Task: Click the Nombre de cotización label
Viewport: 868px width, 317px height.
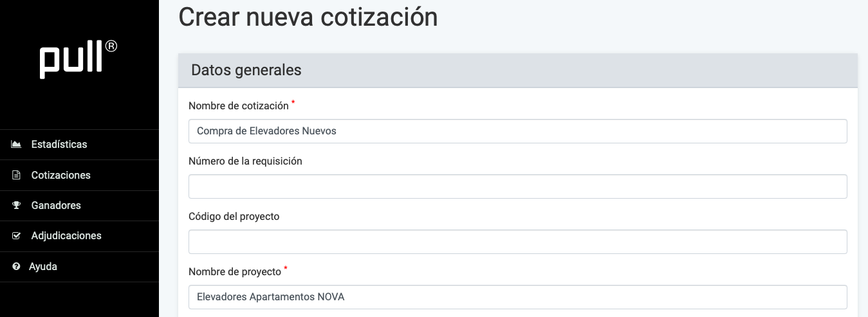Action: tap(239, 105)
